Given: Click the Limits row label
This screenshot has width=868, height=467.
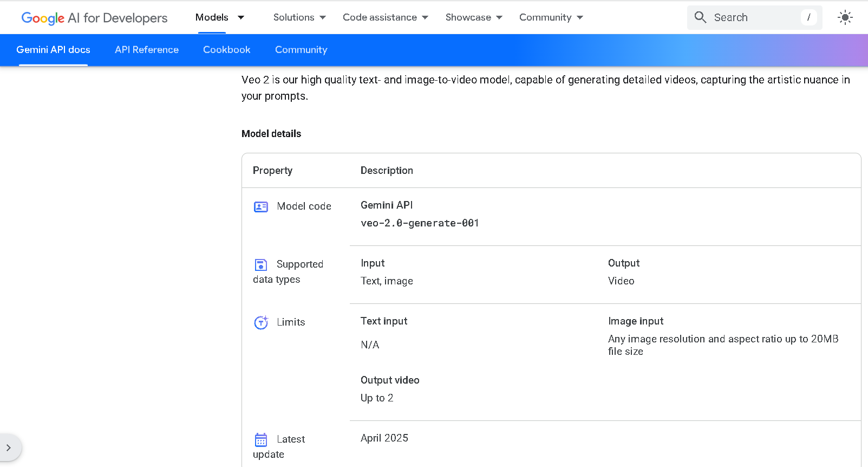Looking at the screenshot, I should pos(291,322).
